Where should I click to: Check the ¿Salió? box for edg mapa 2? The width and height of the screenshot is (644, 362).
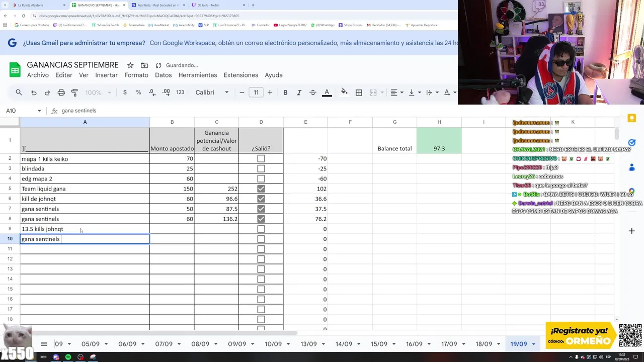point(261,179)
